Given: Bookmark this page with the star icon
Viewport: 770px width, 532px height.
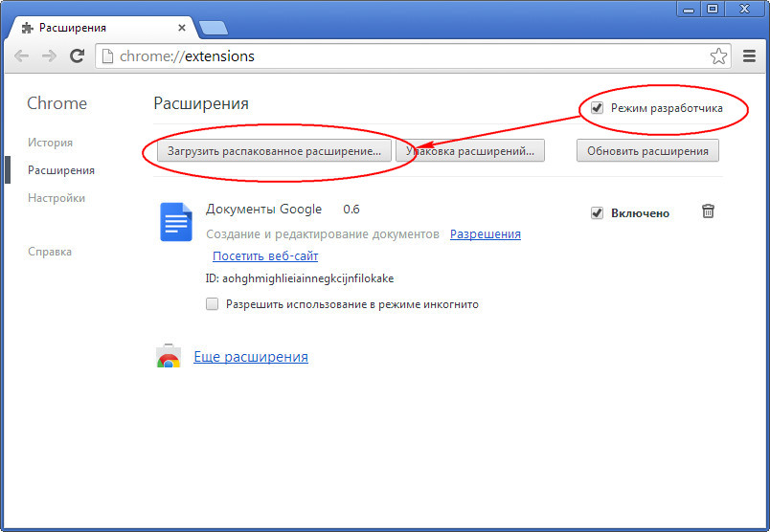Looking at the screenshot, I should [x=718, y=55].
